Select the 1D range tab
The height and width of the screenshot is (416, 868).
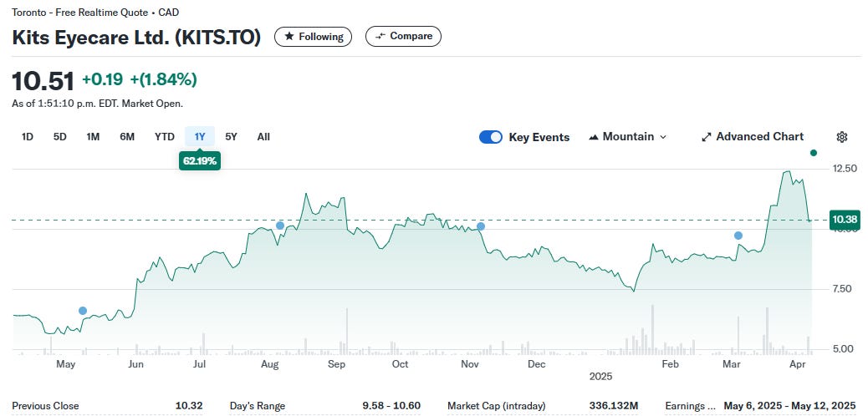point(27,137)
